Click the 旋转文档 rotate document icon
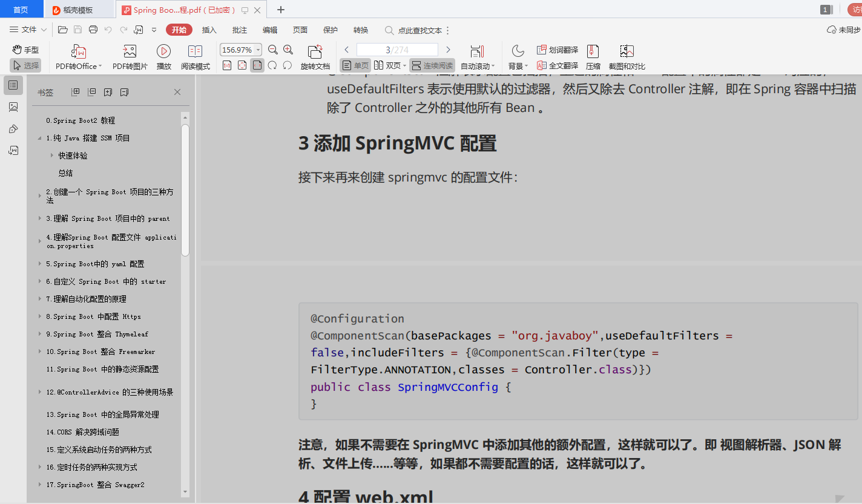 pos(315,57)
